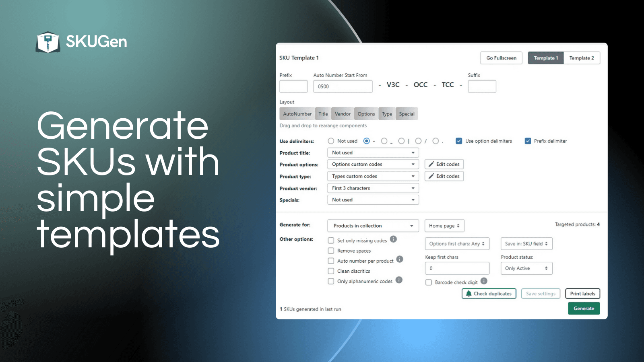Open the Product vendor First 3 characters dropdown
Screen dimensions: 644x362
click(x=373, y=188)
